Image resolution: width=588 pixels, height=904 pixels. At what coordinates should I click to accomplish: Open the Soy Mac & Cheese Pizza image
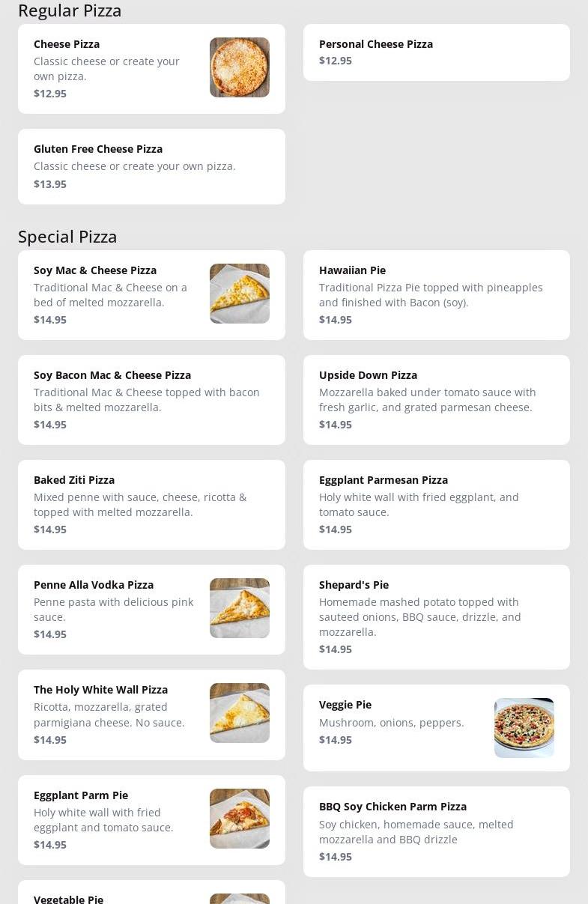pos(239,294)
